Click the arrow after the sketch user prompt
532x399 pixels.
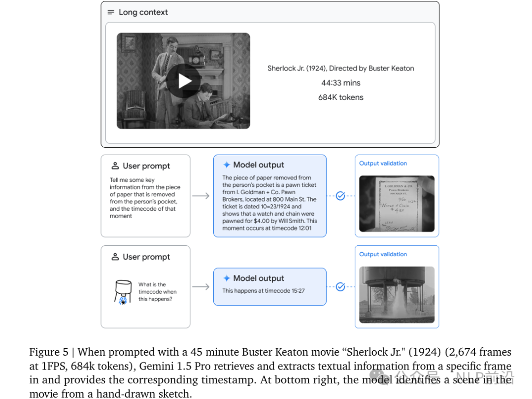(201, 287)
